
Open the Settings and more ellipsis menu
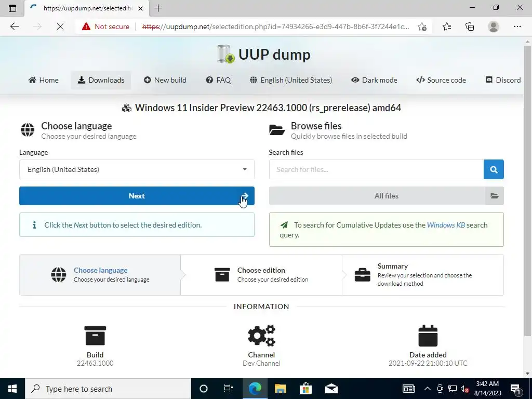[517, 26]
